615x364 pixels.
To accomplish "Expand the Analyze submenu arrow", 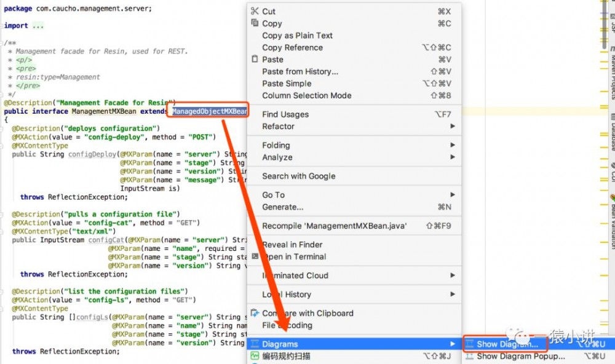I will pyautogui.click(x=453, y=157).
